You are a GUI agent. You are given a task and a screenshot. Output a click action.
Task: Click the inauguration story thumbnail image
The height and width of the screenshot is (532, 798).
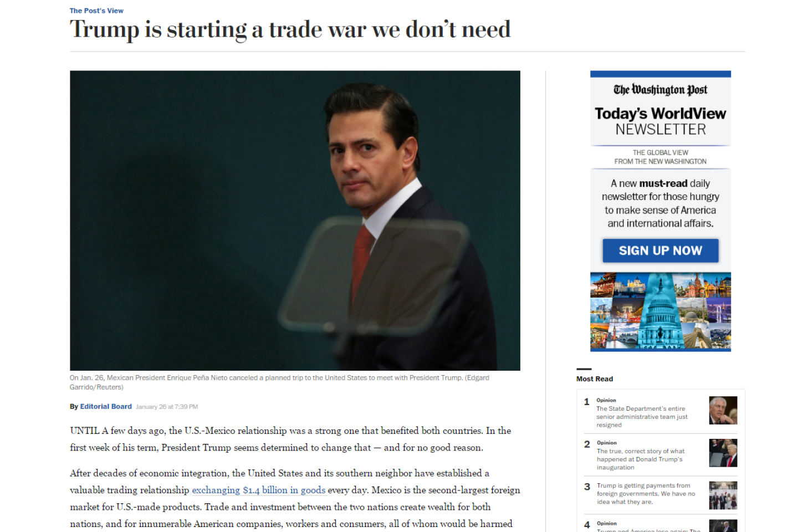(x=723, y=453)
